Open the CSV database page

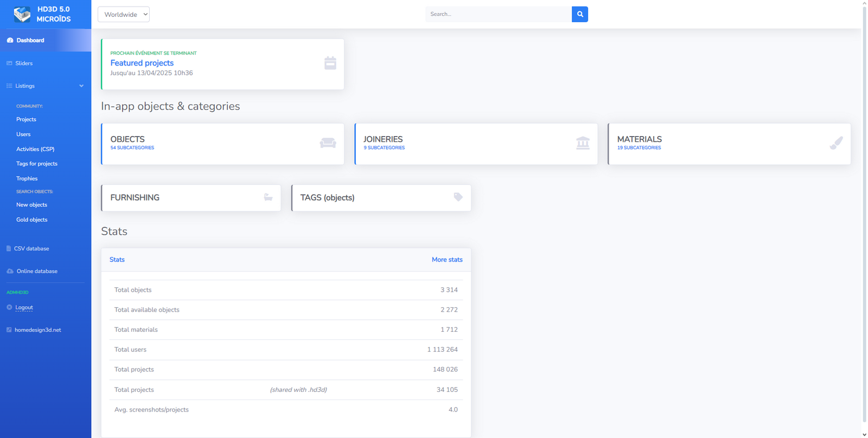tap(31, 248)
